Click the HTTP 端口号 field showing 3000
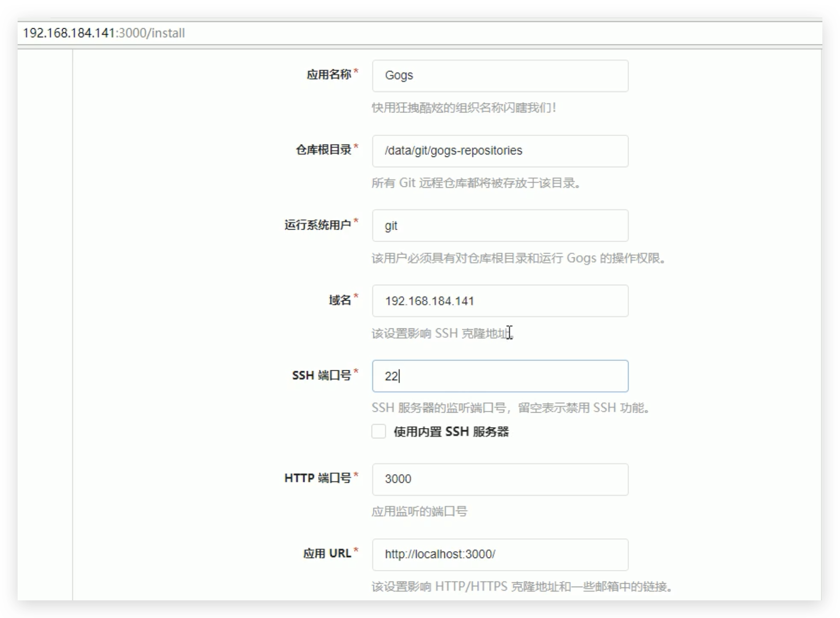Image resolution: width=840 pixels, height=618 pixels. pyautogui.click(x=500, y=479)
